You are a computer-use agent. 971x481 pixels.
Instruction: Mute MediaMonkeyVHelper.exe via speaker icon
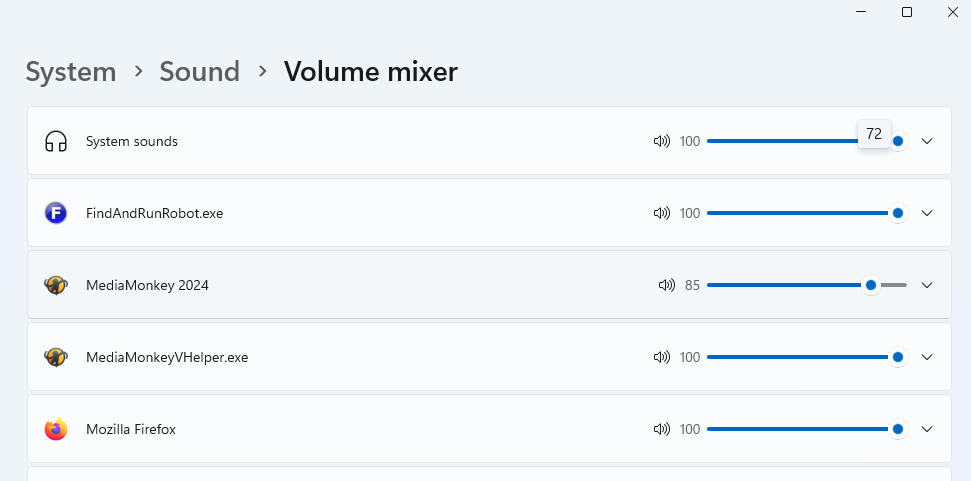coord(661,357)
